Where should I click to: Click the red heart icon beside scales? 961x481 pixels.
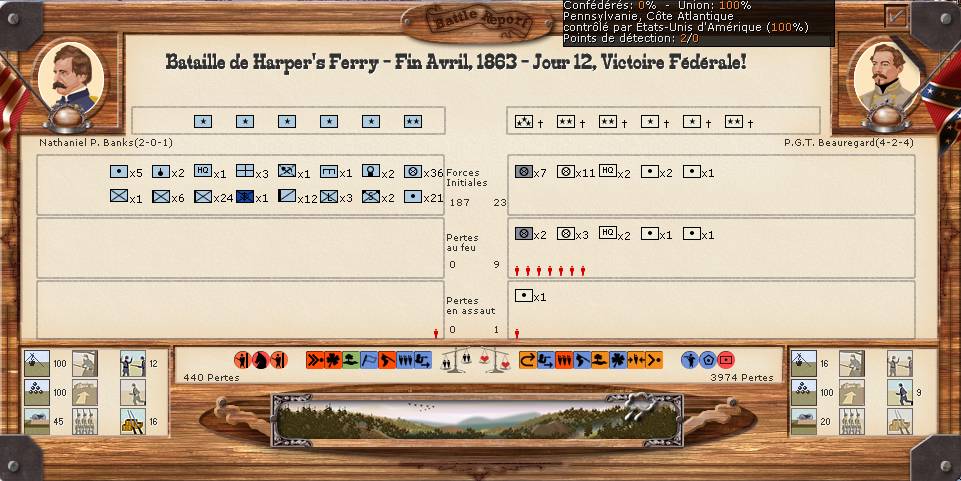click(487, 357)
